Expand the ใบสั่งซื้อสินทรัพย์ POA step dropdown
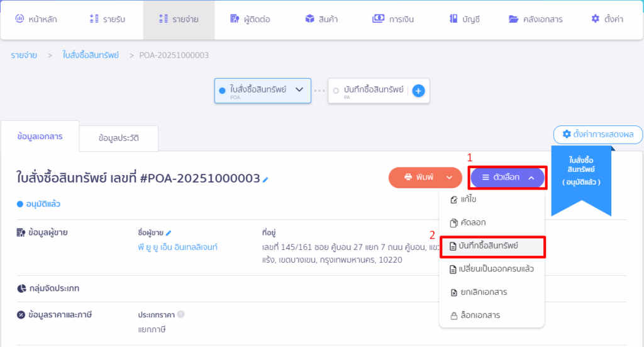This screenshot has height=347, width=644. pos(299,90)
